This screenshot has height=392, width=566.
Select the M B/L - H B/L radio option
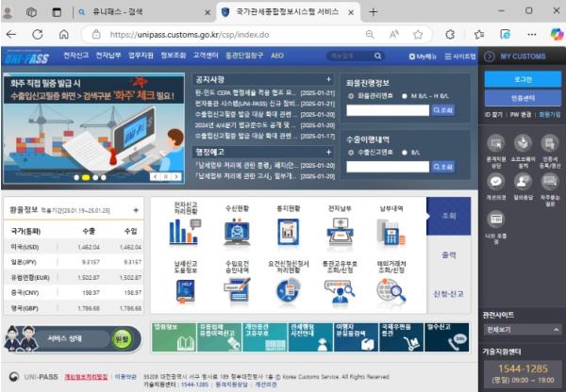tap(404, 95)
